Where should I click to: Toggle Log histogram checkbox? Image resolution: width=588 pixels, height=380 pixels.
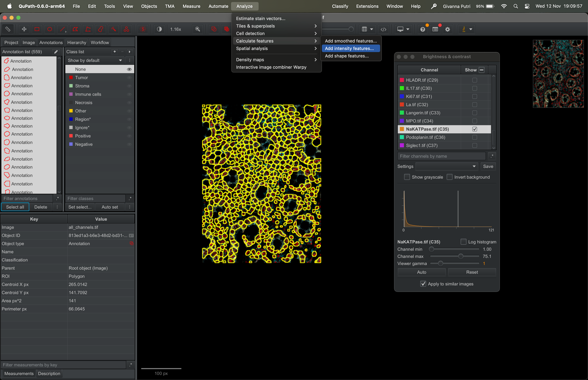tap(463, 242)
